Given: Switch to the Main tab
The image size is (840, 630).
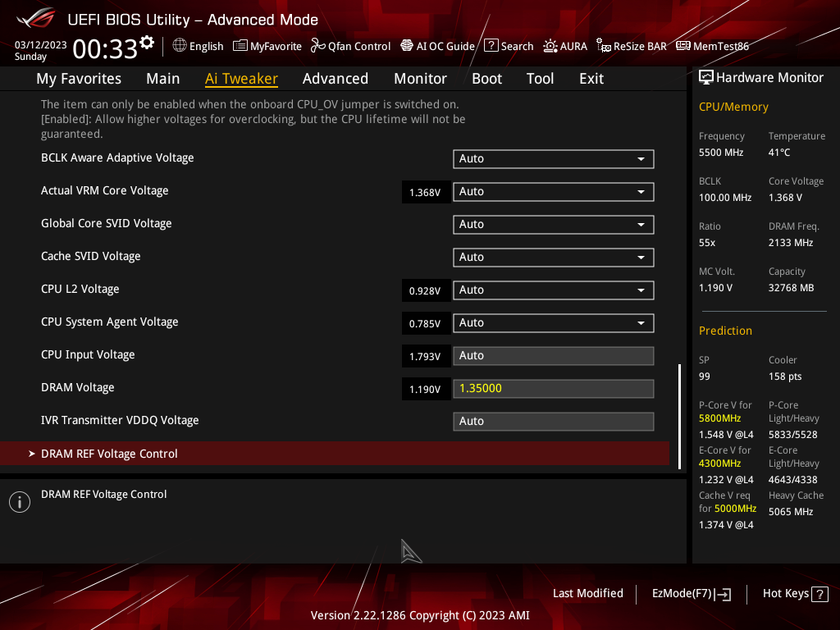Looking at the screenshot, I should pyautogui.click(x=163, y=79).
